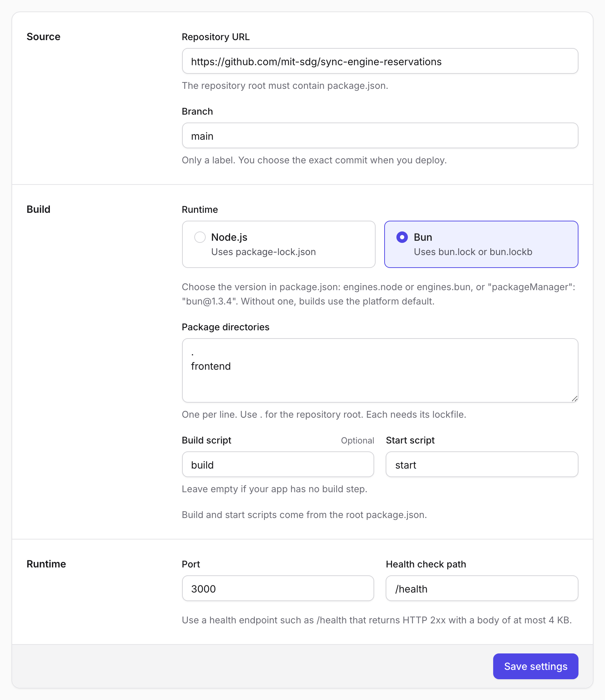This screenshot has height=700, width=605.
Task: Edit the Package directories textarea
Action: tap(380, 370)
